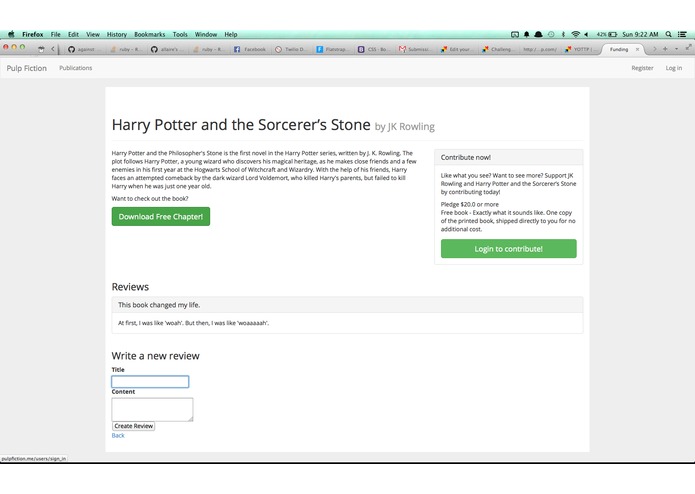Open the Edit menu
This screenshot has width=695, height=494.
73,34
